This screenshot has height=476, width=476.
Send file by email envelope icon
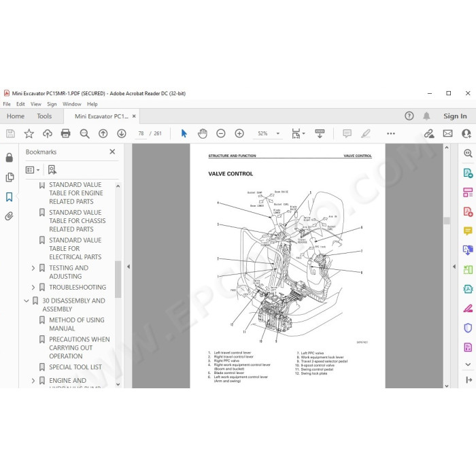(x=447, y=133)
